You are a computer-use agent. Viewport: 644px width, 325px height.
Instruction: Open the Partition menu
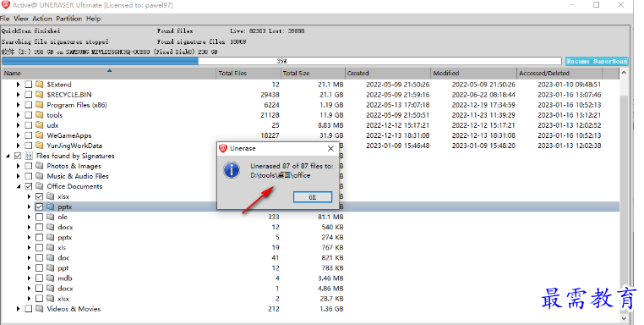point(69,19)
